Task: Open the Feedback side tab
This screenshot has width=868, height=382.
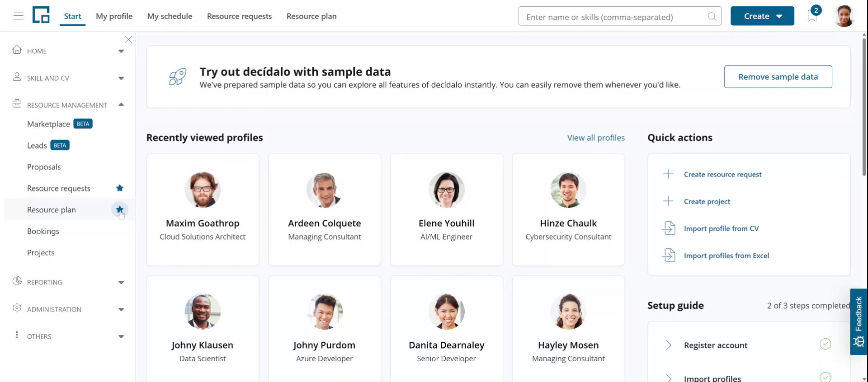Action: (x=858, y=321)
